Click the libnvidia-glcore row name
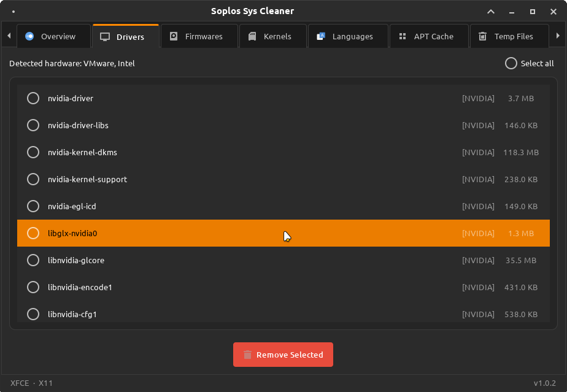This screenshot has width=567, height=392. (76, 260)
